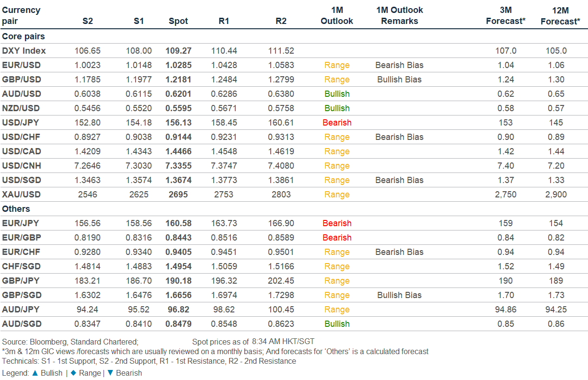Click the Core pairs section heading

(x=23, y=36)
